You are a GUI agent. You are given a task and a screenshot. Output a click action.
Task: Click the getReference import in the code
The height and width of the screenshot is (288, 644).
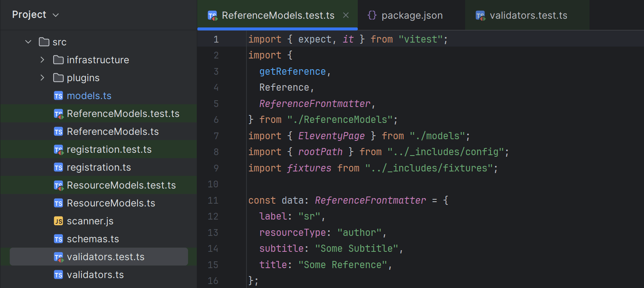tap(292, 72)
